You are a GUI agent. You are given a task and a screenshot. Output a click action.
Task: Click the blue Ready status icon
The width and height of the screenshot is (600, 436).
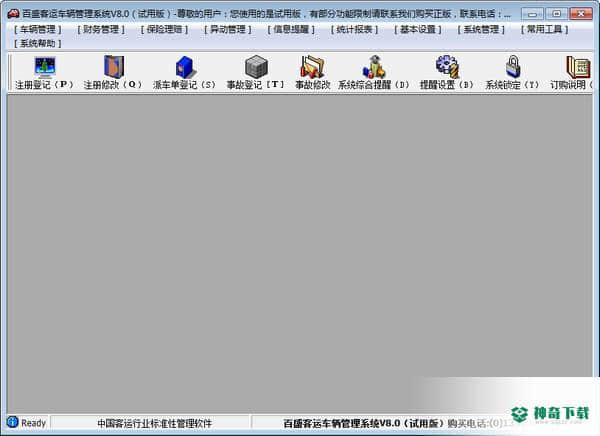pyautogui.click(x=12, y=422)
